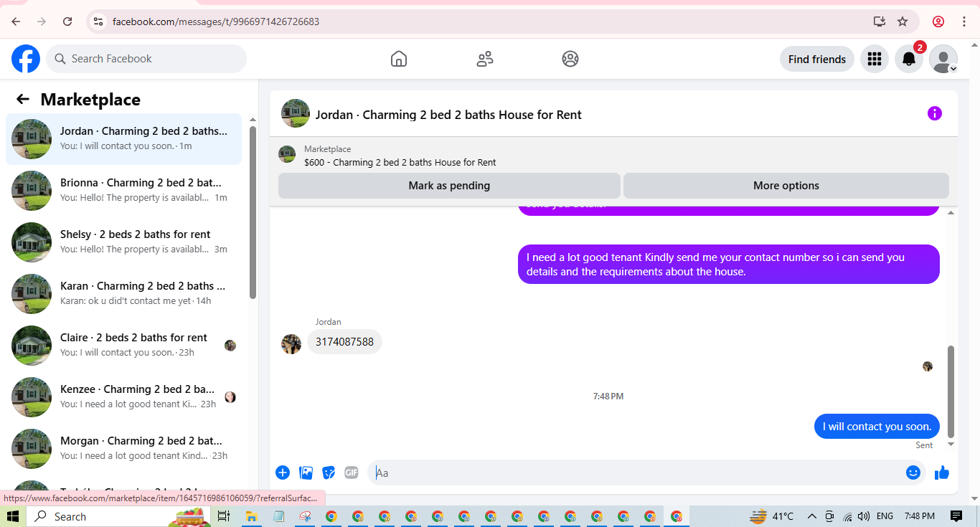
Task: Click the message 3174087588
Action: (345, 342)
